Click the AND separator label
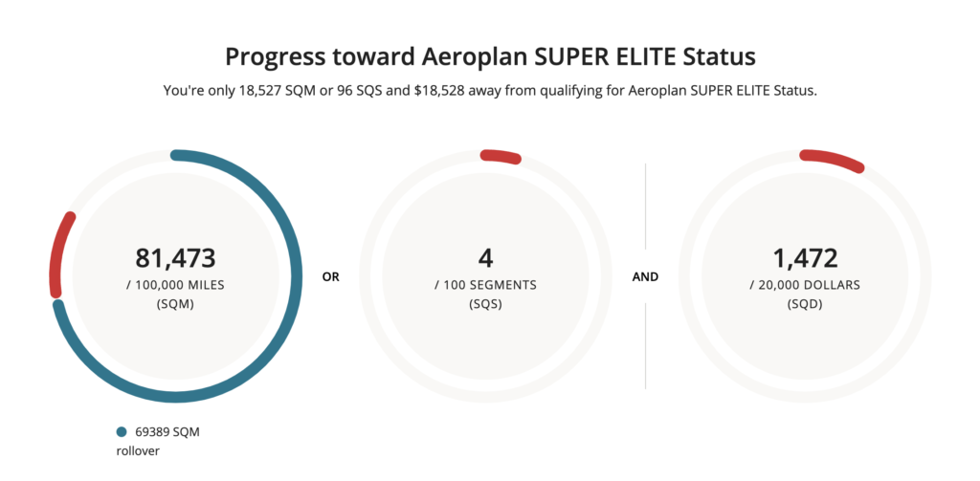 (646, 277)
